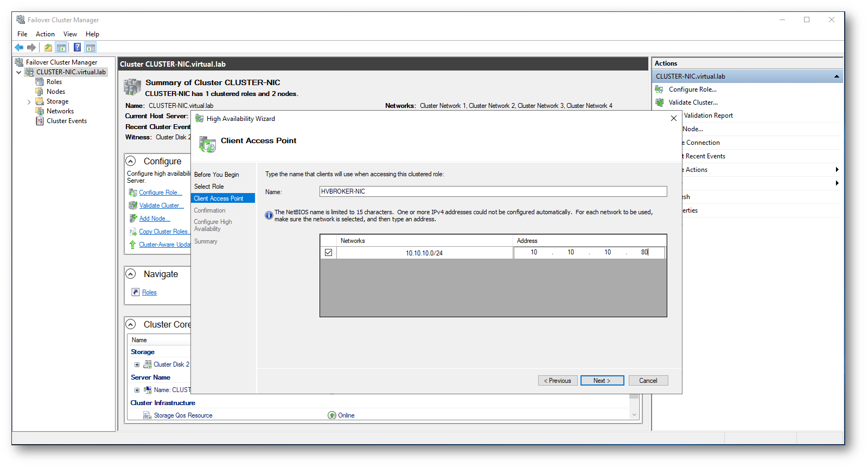Click the Up one level folder icon
Image resolution: width=868 pixels, height=468 pixels.
pos(48,48)
